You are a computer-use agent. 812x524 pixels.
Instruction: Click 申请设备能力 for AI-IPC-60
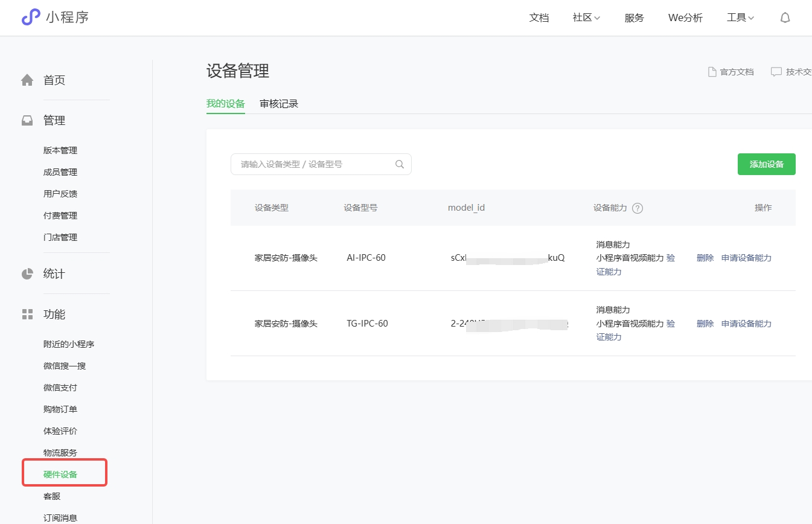[x=746, y=258]
